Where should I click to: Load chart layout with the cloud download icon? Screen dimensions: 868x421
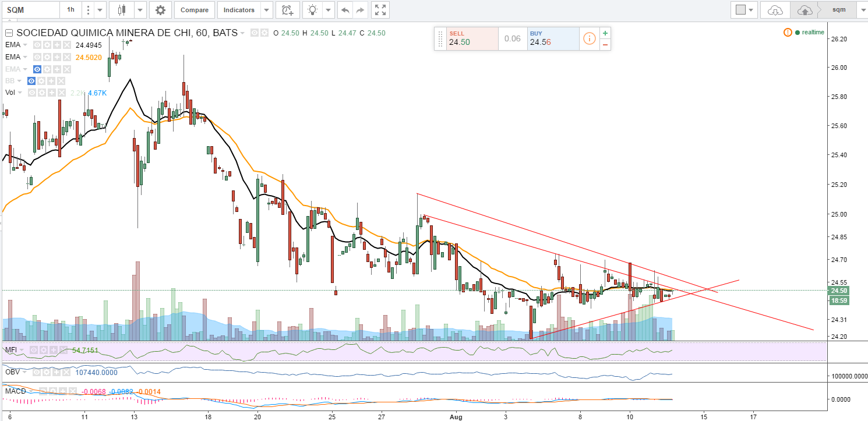click(x=775, y=10)
